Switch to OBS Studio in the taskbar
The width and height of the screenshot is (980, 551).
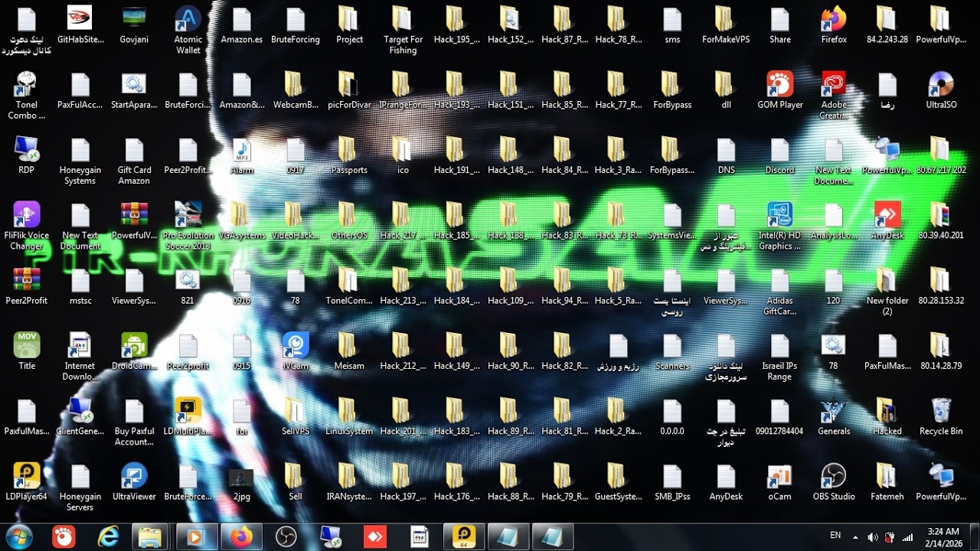pyautogui.click(x=286, y=536)
